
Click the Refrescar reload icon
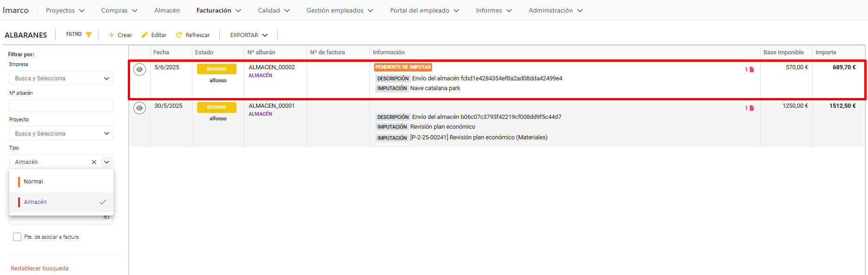pos(179,35)
